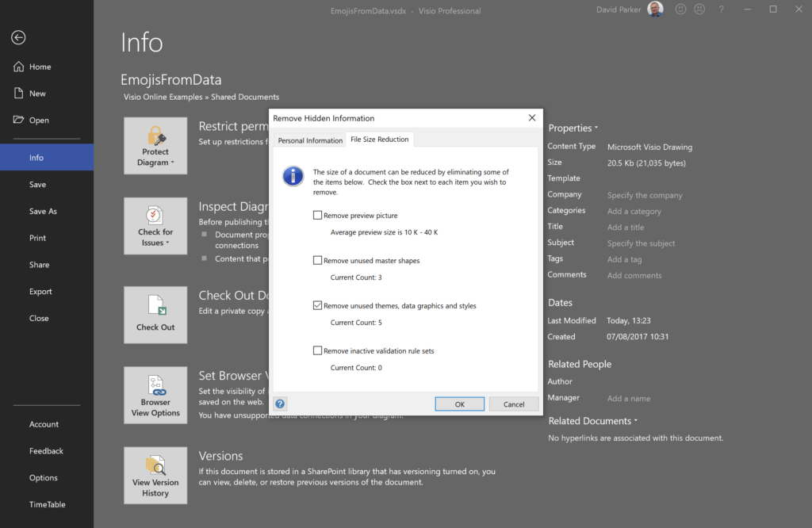Enable Remove unused master shapes

(x=317, y=260)
